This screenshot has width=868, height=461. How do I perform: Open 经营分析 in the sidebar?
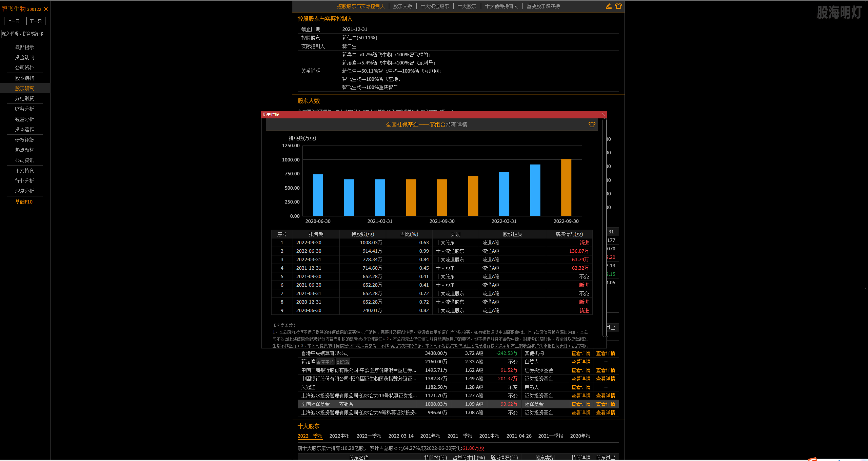tap(24, 119)
